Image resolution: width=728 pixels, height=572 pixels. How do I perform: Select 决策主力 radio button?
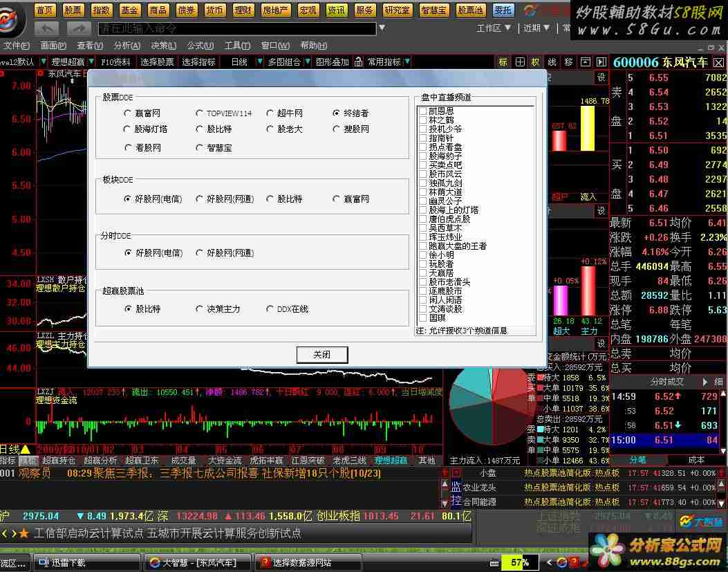click(x=199, y=308)
